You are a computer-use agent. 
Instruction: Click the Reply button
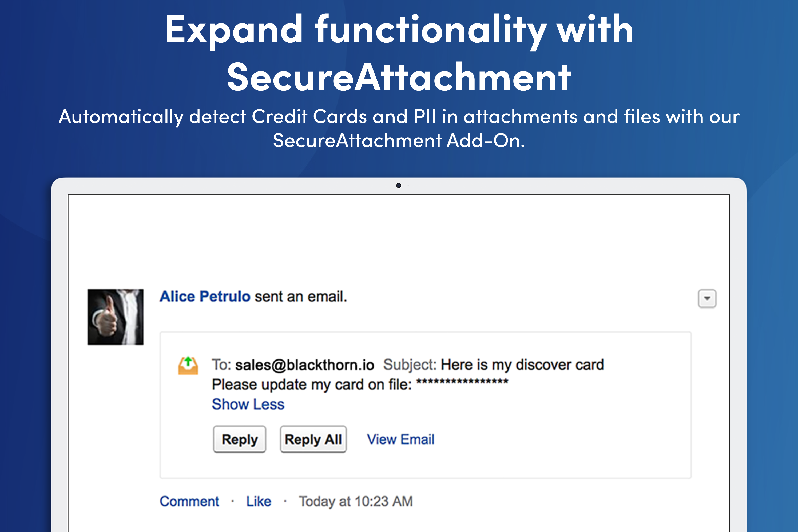(x=240, y=439)
